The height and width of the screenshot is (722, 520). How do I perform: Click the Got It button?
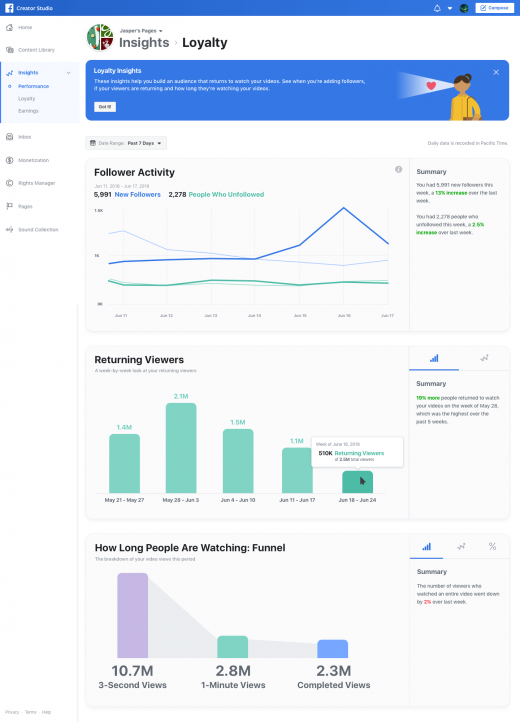click(x=105, y=107)
